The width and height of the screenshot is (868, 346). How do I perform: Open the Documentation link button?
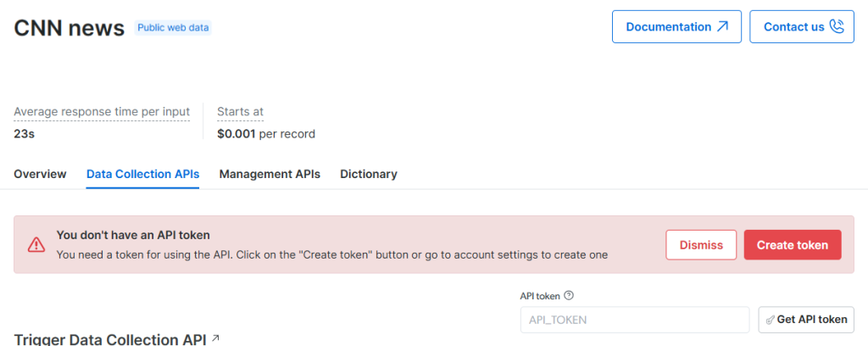point(676,26)
